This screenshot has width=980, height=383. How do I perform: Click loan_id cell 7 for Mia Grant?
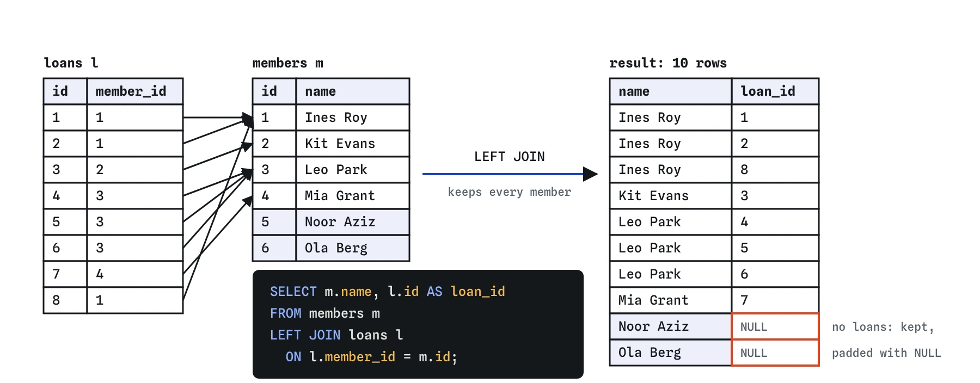(x=775, y=300)
